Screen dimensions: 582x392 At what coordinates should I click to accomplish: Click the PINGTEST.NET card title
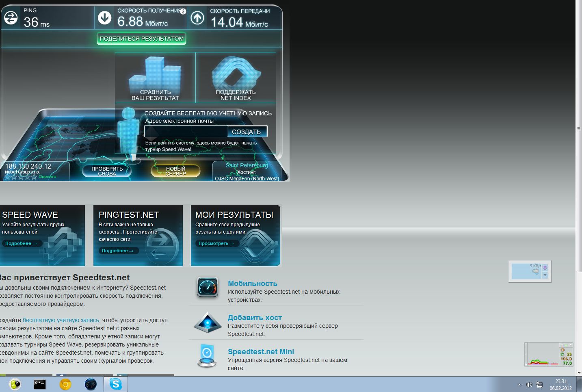[x=129, y=215]
